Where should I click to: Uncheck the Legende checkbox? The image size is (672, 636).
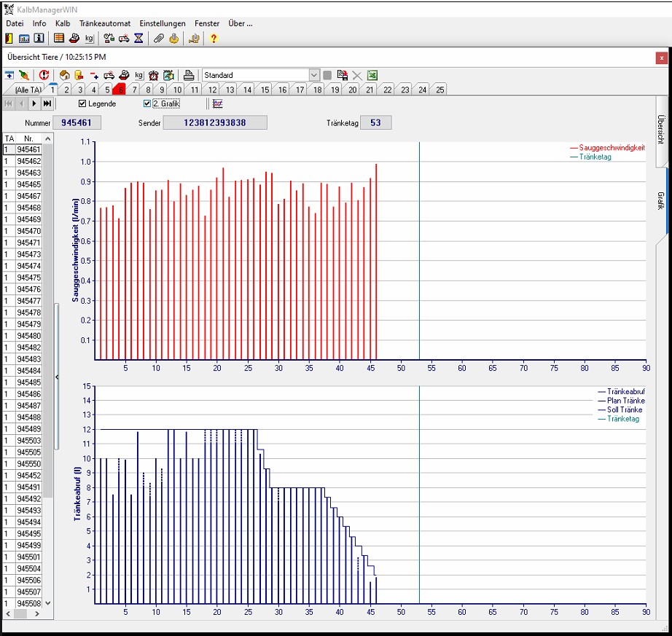point(82,104)
